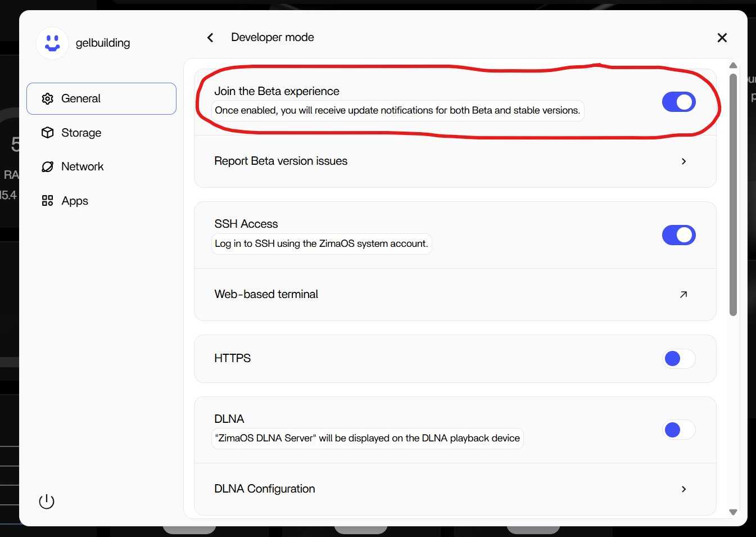Viewport: 756px width, 537px height.
Task: Open the Web-based terminal link
Action: click(266, 295)
